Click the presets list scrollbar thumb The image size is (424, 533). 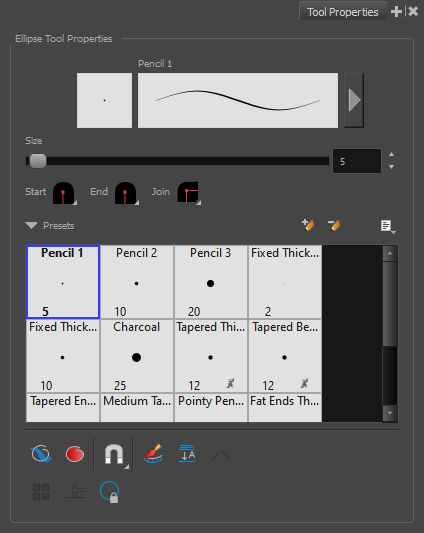[390, 304]
